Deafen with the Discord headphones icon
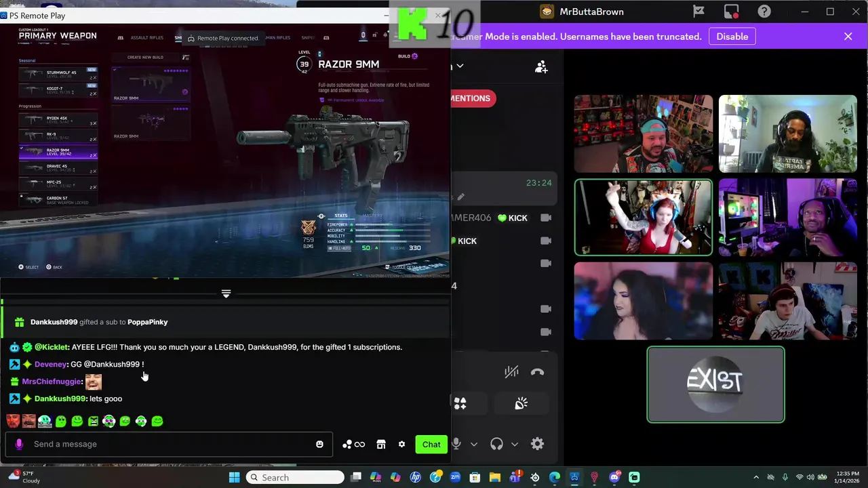 (496, 444)
